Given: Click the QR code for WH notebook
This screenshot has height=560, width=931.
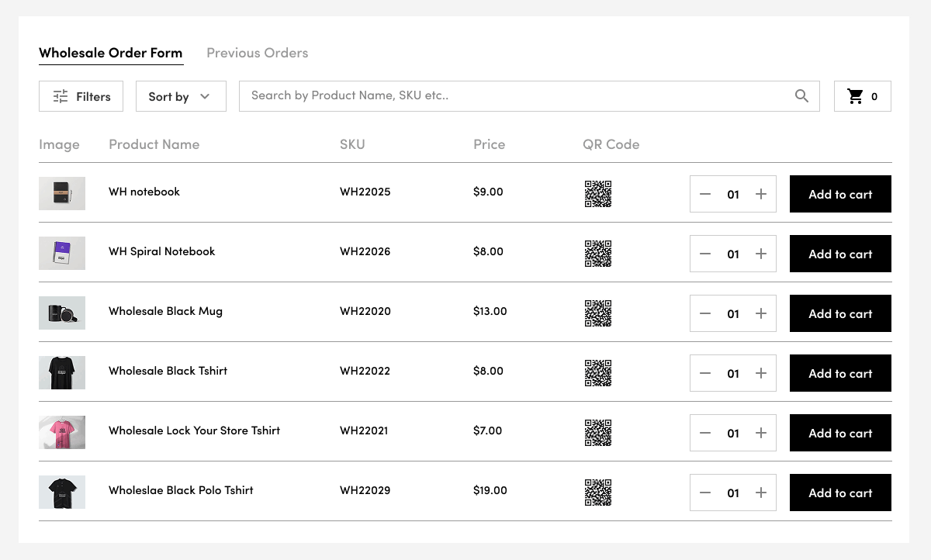Looking at the screenshot, I should (x=597, y=194).
